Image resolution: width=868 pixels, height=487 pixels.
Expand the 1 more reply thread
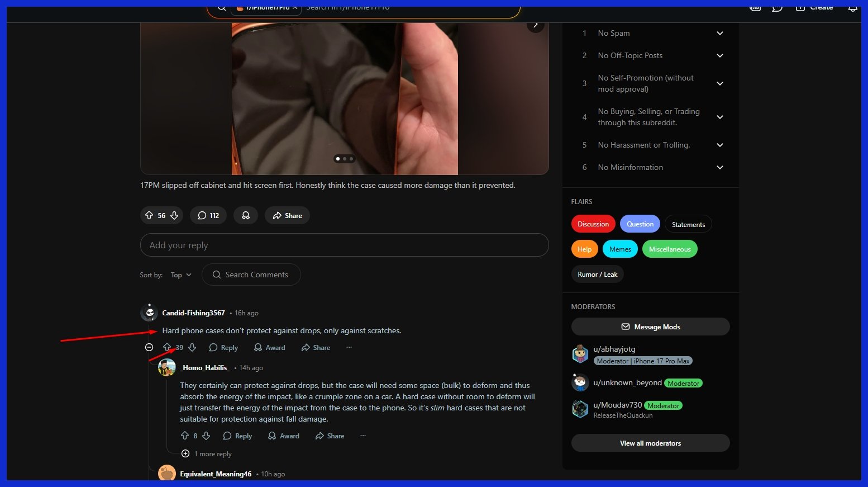[185, 453]
